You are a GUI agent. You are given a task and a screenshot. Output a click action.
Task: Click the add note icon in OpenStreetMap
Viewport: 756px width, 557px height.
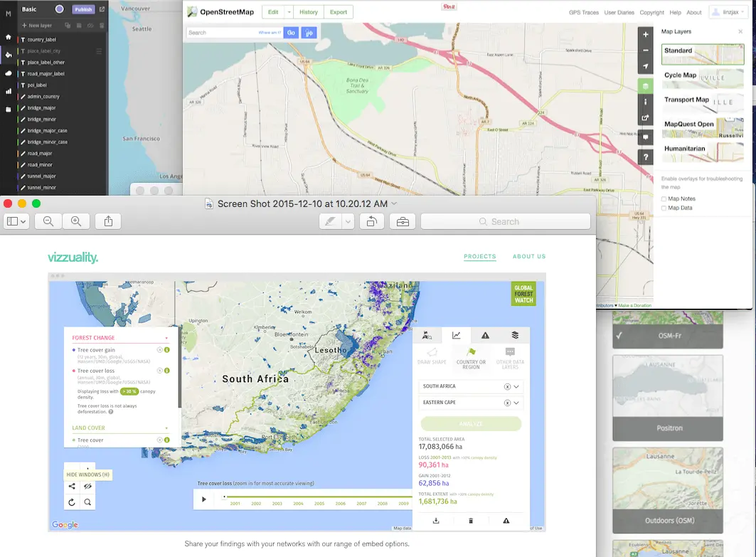[x=645, y=137]
